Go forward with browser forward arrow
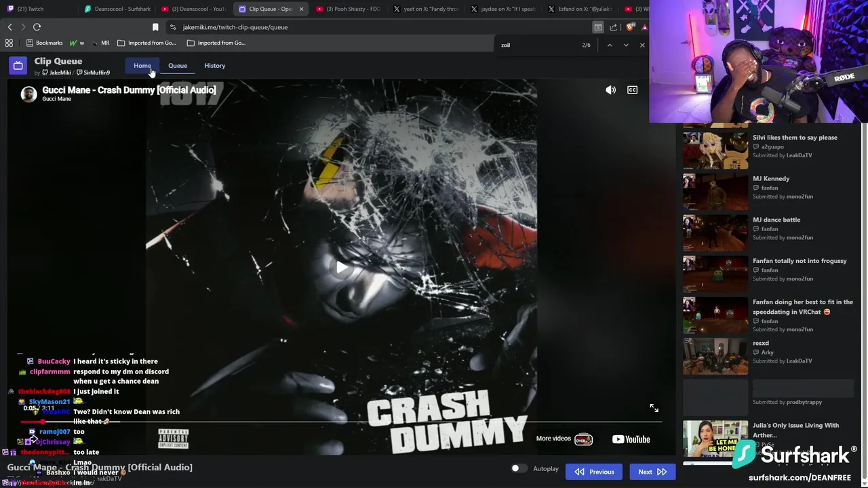 coord(23,27)
